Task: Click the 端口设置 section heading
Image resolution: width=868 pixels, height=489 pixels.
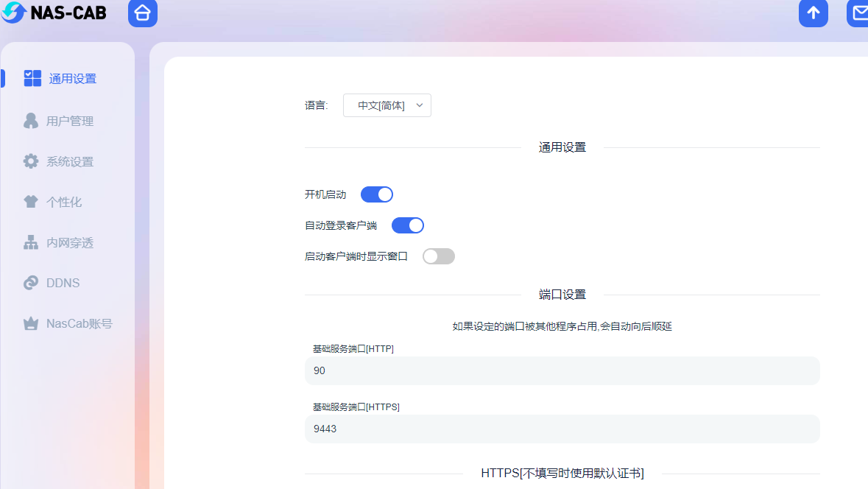Action: [x=562, y=295]
